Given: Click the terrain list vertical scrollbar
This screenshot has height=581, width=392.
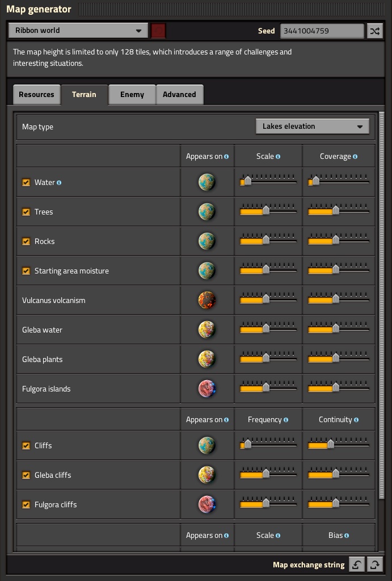Looking at the screenshot, I should (382, 306).
